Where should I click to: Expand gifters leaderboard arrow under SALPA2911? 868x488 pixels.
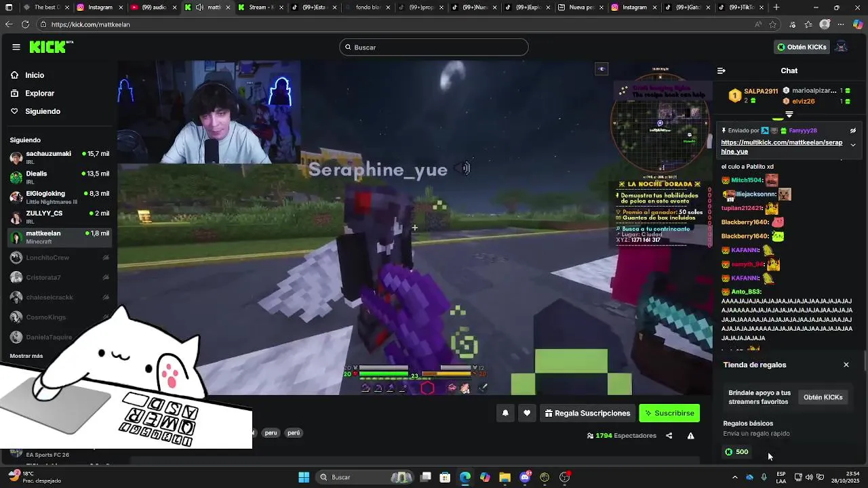click(x=789, y=115)
